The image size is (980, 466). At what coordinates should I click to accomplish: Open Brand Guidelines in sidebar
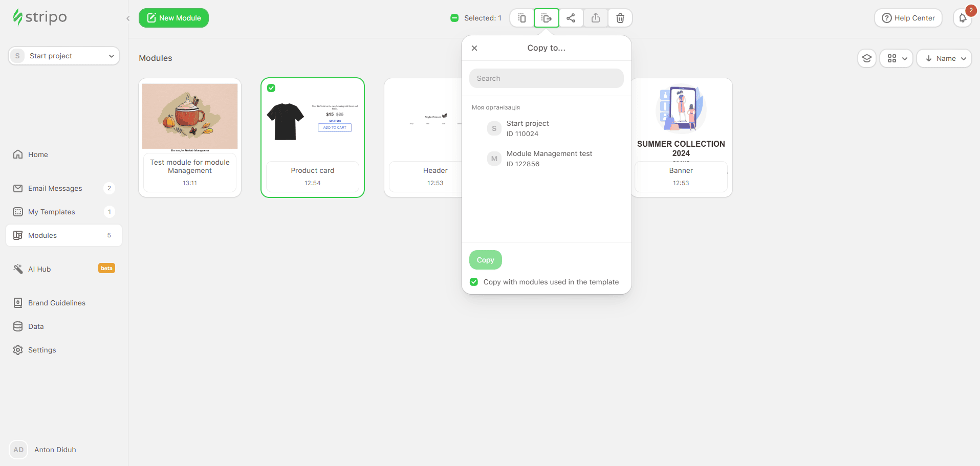point(57,303)
